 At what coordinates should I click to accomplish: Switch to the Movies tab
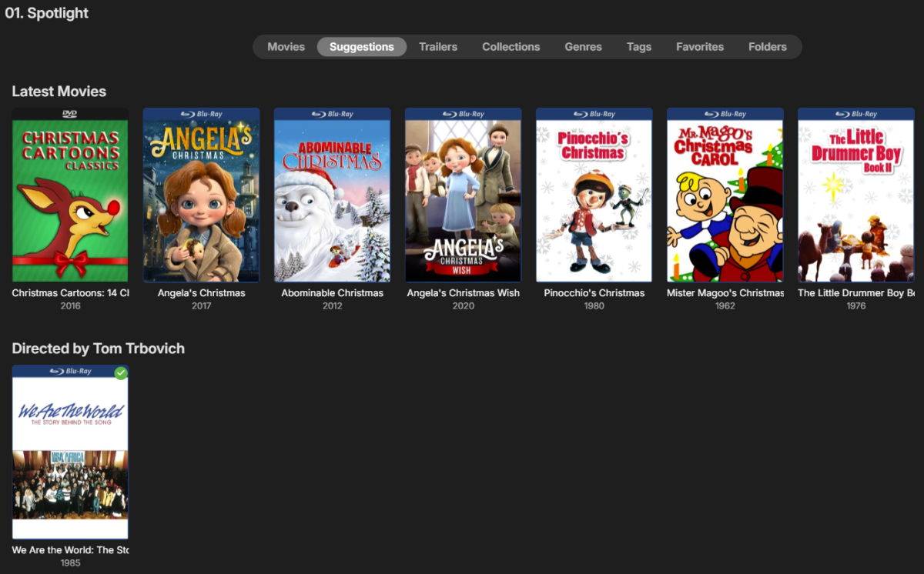coord(286,47)
